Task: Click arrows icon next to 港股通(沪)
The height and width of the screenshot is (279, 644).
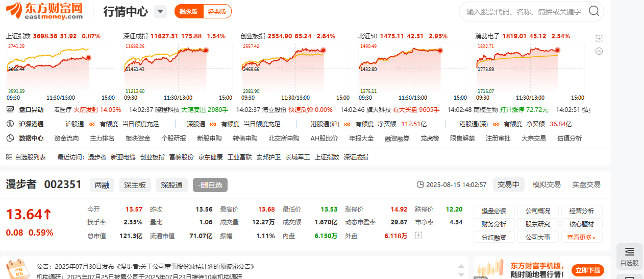Action: (348, 124)
